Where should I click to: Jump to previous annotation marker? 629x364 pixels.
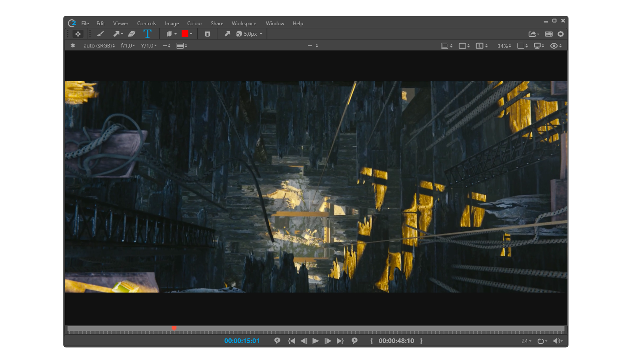[x=277, y=341]
